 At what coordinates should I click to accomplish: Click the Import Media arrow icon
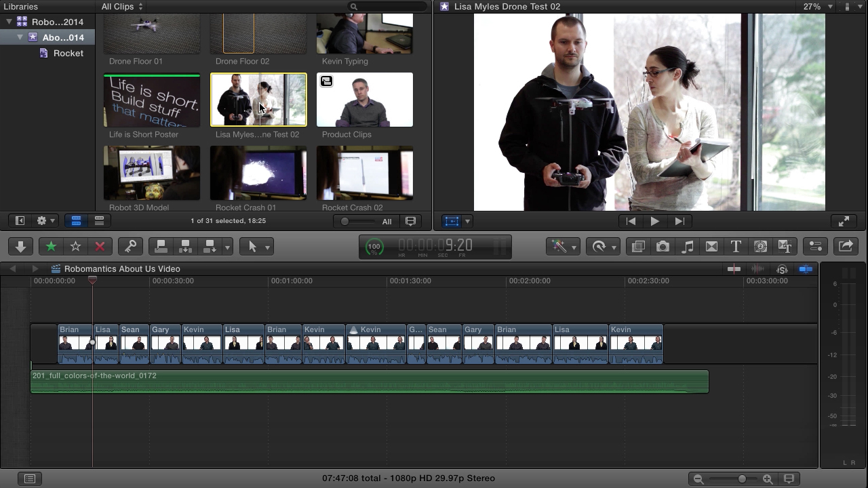click(x=20, y=246)
